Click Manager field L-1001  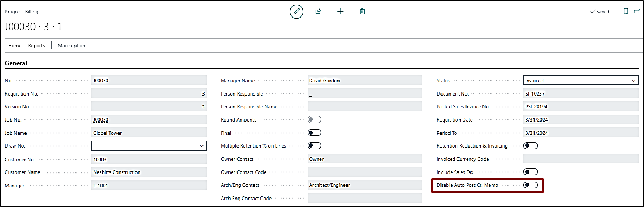point(149,185)
